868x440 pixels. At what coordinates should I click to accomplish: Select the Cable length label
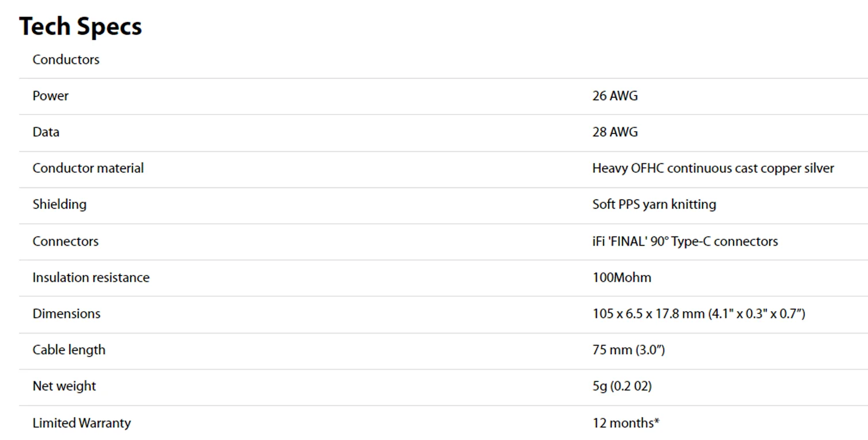[x=69, y=350]
